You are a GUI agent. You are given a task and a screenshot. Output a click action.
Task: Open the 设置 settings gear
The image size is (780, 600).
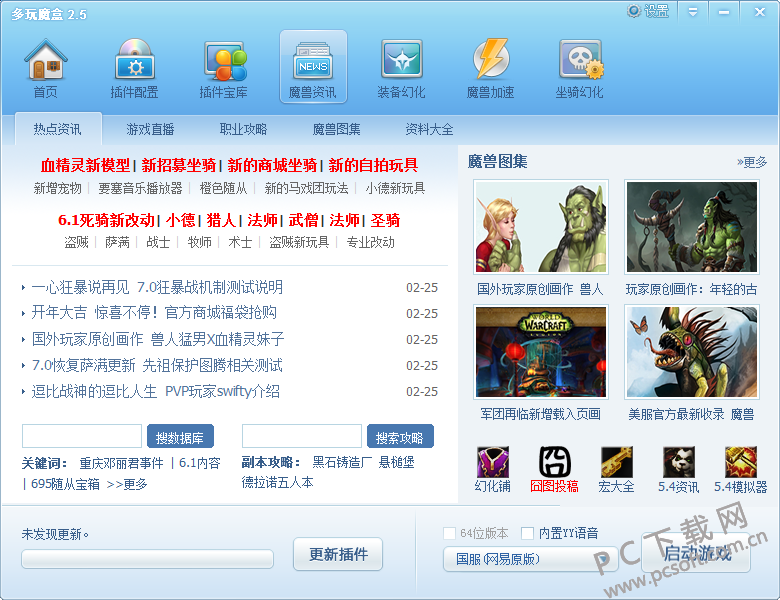point(648,11)
